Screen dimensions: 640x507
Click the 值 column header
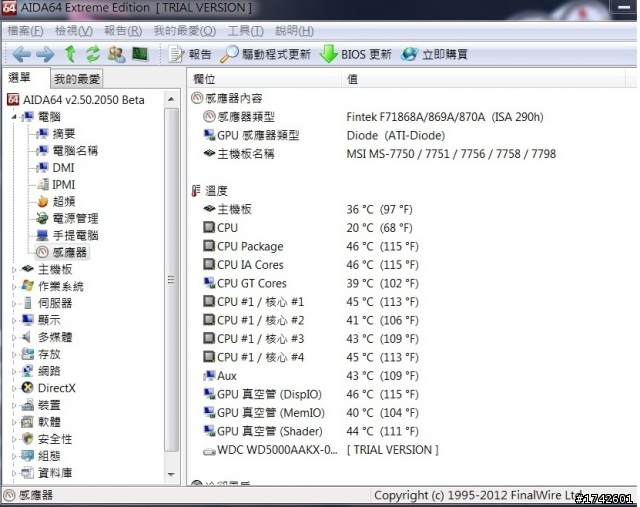coord(484,79)
